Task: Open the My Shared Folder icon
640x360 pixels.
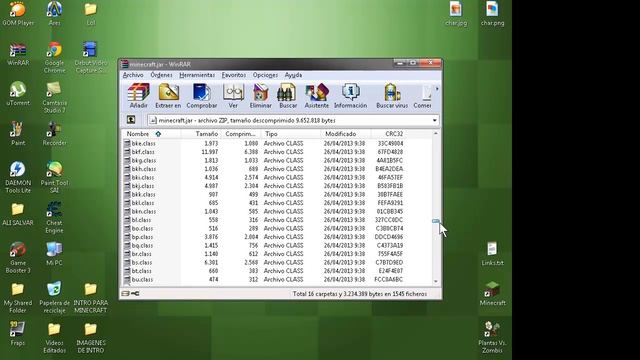Action: (18, 297)
